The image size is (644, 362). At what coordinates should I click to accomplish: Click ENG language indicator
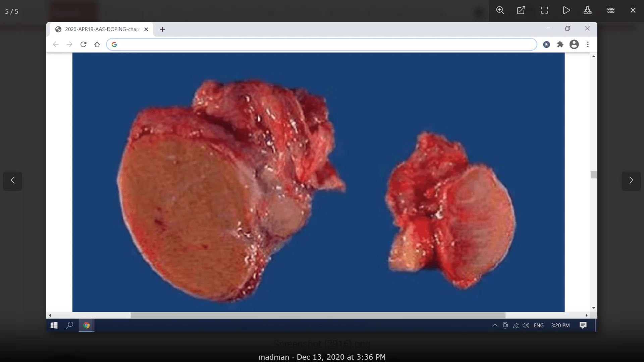539,325
